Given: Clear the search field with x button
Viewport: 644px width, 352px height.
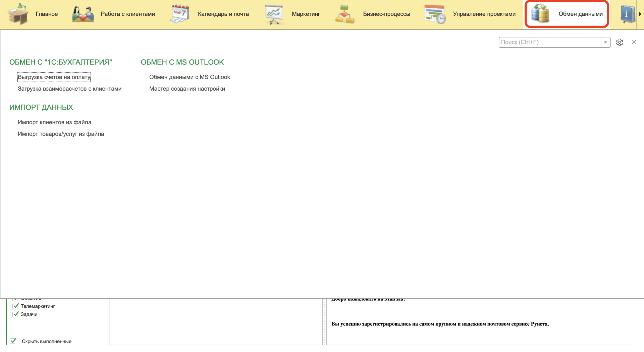Looking at the screenshot, I should pyautogui.click(x=605, y=42).
